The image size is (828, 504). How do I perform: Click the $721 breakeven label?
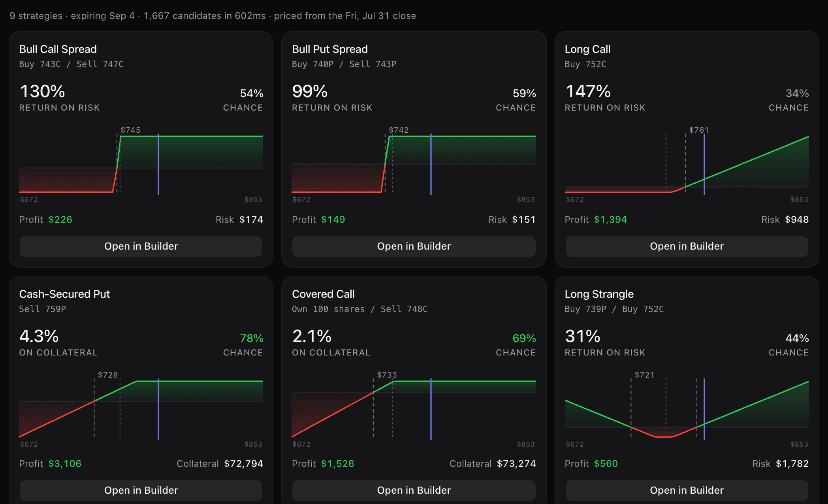tap(645, 375)
